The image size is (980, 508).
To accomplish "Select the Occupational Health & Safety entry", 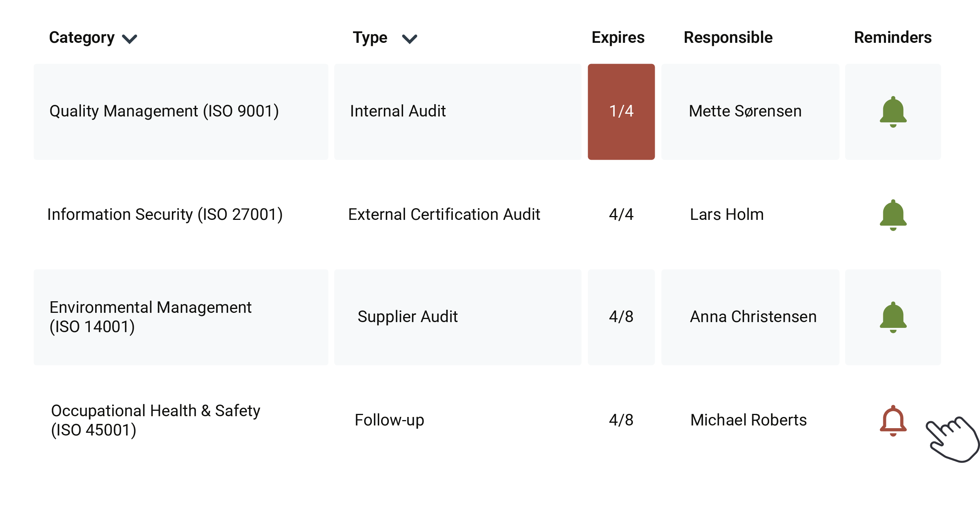I will (x=155, y=420).
